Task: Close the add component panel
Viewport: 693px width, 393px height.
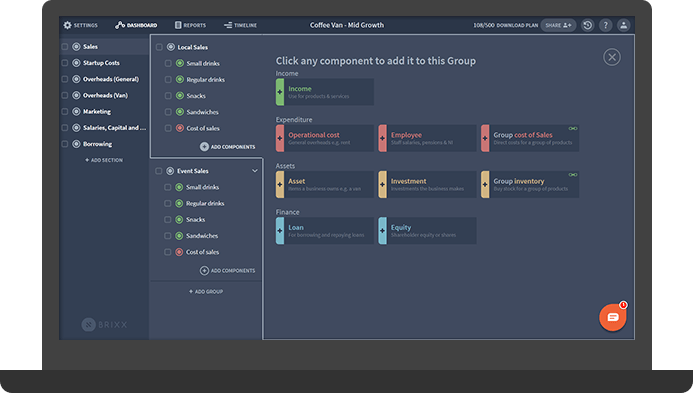Action: 612,57
